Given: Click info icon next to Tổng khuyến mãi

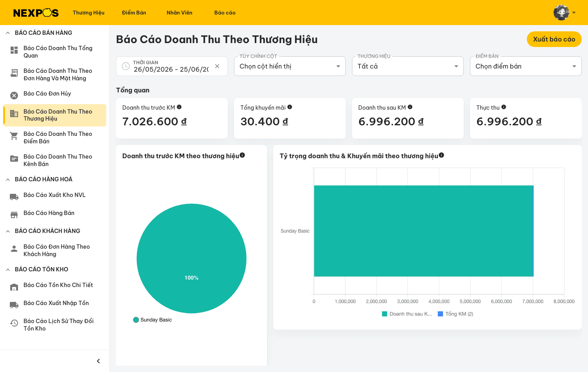Looking at the screenshot, I should click(290, 107).
